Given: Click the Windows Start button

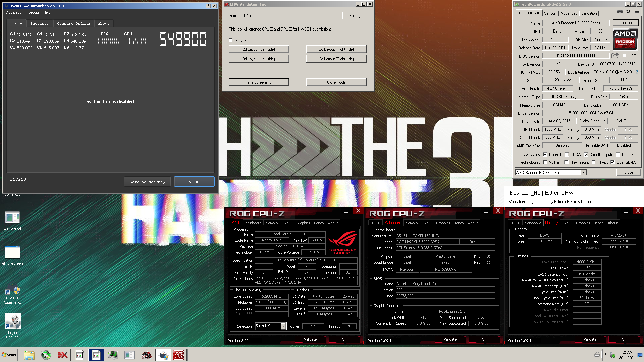Looking at the screenshot, I should point(9,355).
